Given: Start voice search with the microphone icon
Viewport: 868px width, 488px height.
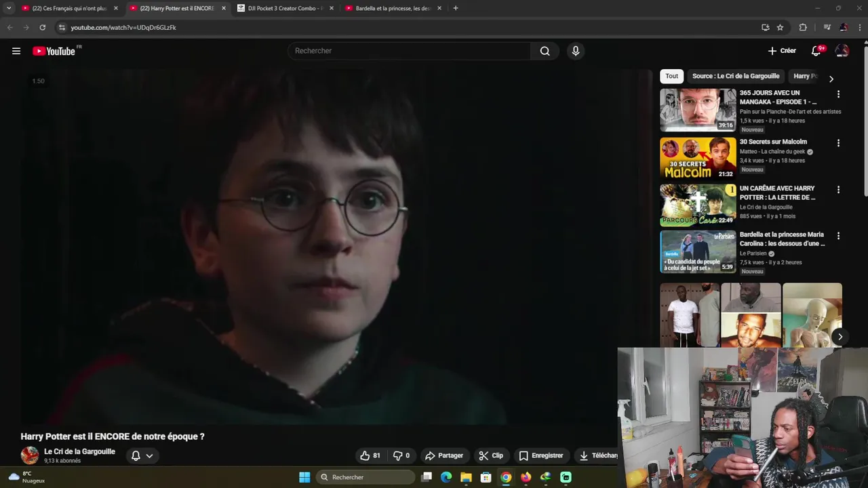Looking at the screenshot, I should [576, 51].
